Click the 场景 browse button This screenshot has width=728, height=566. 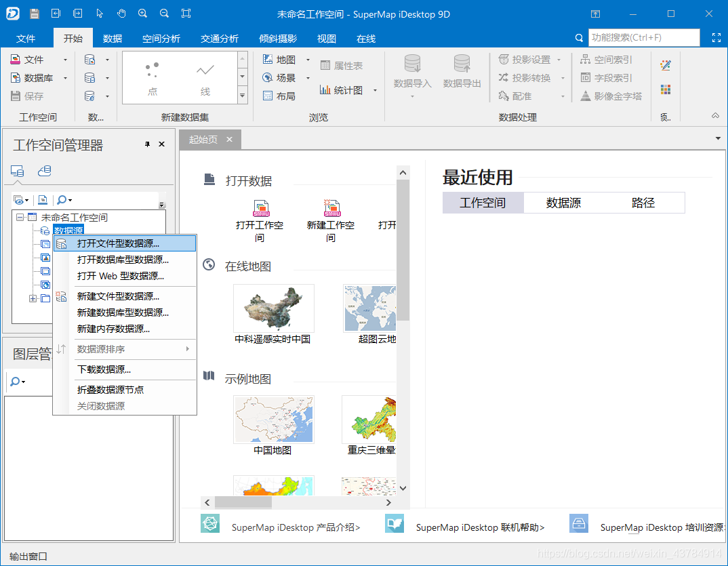(x=279, y=77)
